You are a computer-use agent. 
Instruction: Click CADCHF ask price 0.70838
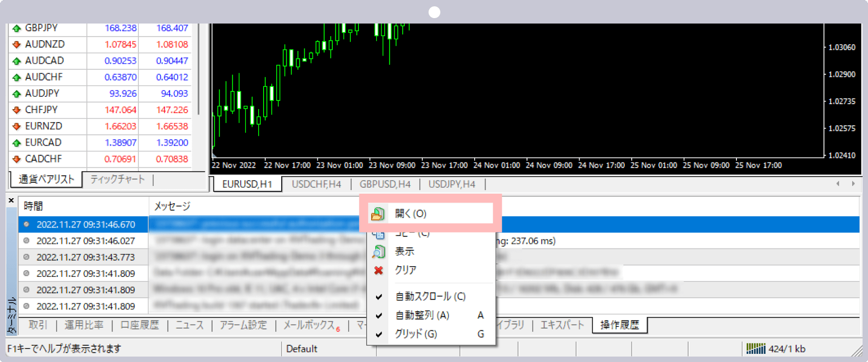[172, 159]
